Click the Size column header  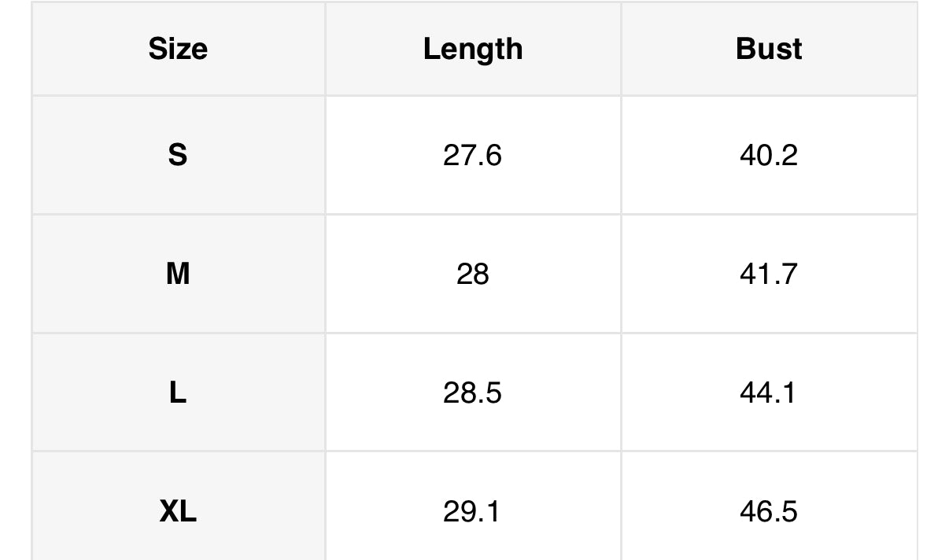178,49
